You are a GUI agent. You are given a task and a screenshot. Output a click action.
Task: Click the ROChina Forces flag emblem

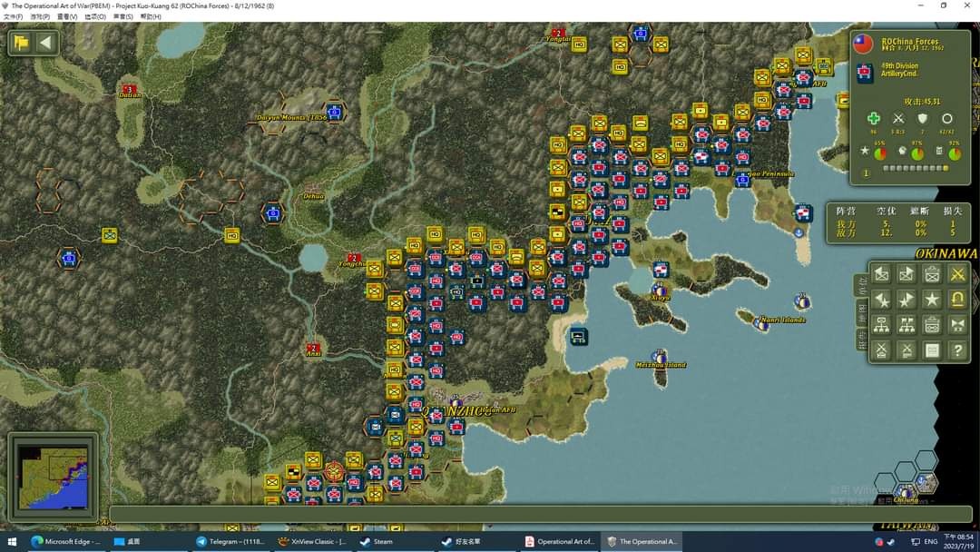pos(864,44)
